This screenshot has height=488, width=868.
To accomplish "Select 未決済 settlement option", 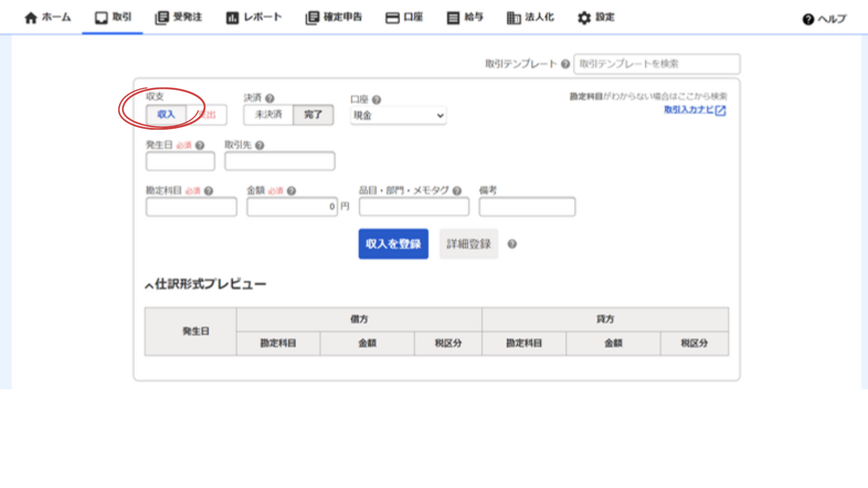I will click(268, 115).
